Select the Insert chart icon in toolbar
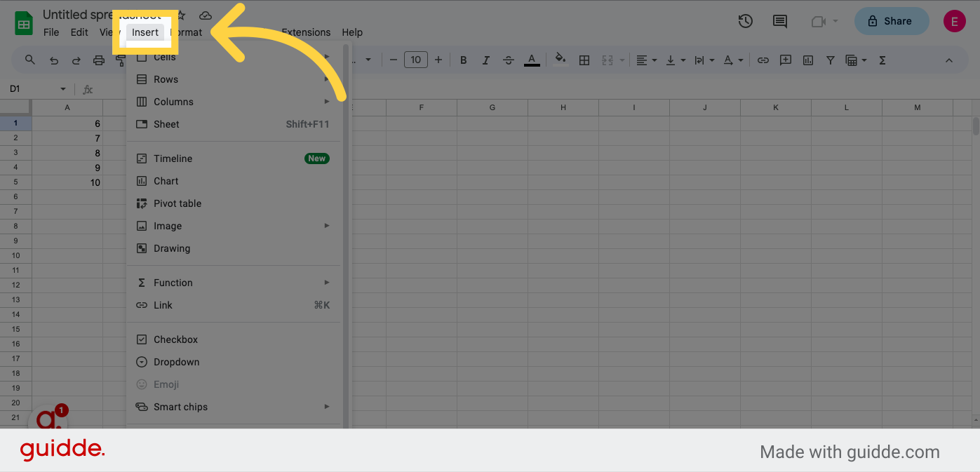 (807, 60)
